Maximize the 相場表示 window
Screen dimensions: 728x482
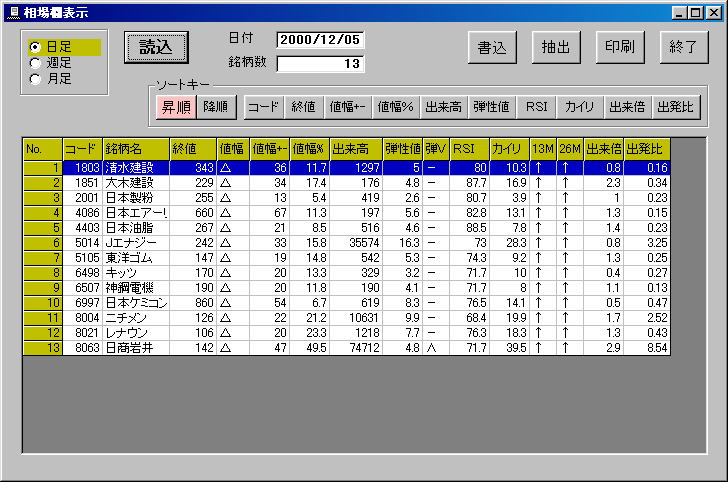coord(696,13)
